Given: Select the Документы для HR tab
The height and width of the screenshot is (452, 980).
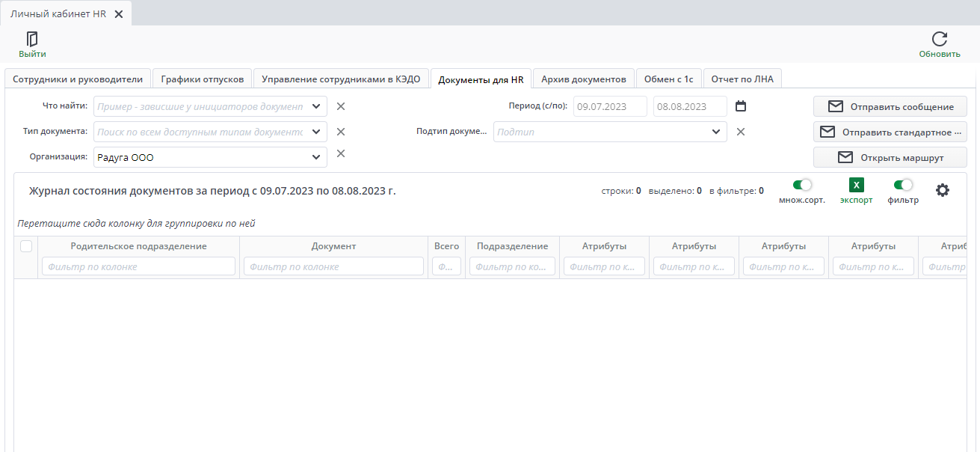Looking at the screenshot, I should 481,79.
